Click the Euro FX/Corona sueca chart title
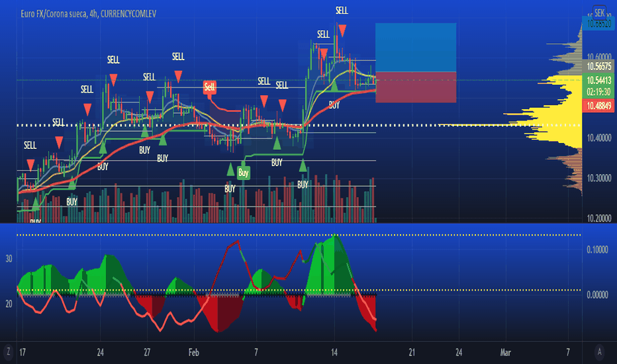 point(89,14)
